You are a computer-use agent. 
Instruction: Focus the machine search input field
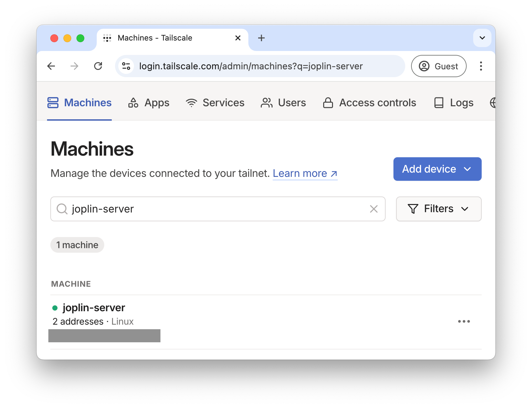point(216,209)
